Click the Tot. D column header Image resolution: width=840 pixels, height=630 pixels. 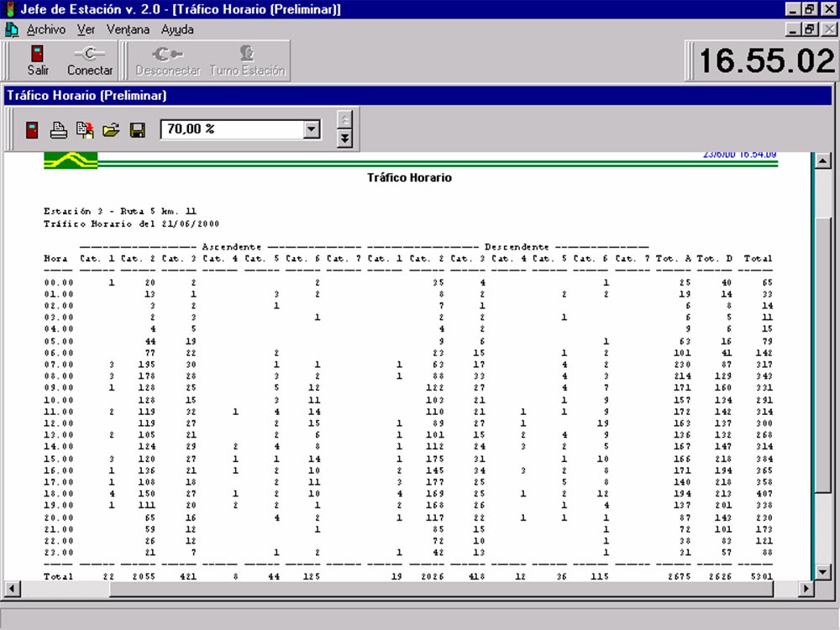[714, 259]
